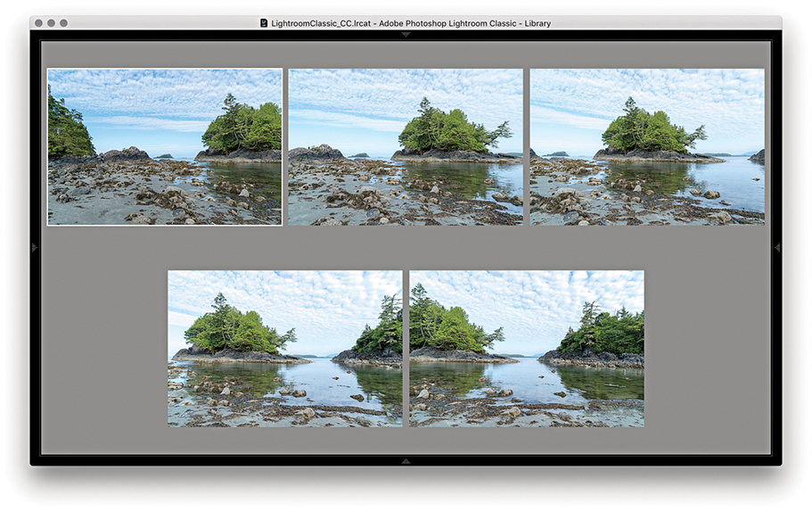
Task: Select the highlighted top-left survey photo
Action: pos(165,147)
